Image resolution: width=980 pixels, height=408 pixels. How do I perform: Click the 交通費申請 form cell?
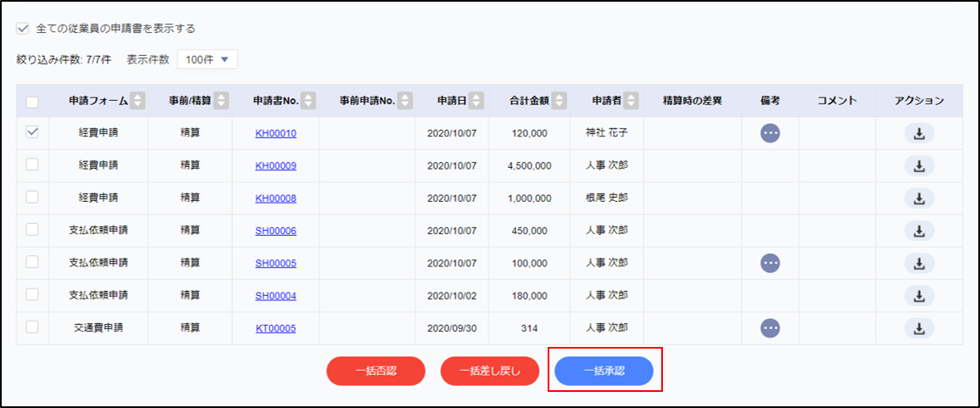click(98, 328)
